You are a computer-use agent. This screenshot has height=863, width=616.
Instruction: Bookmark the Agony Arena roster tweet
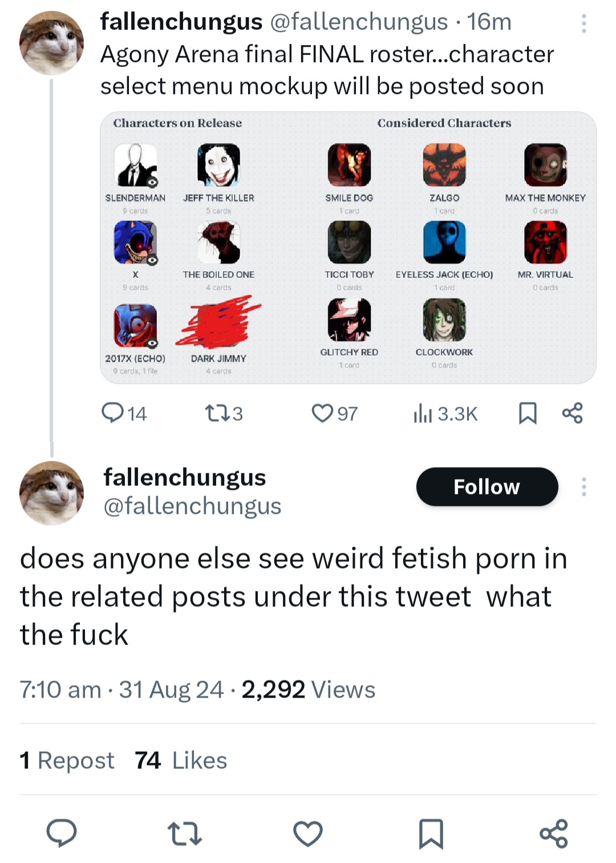[x=528, y=413]
